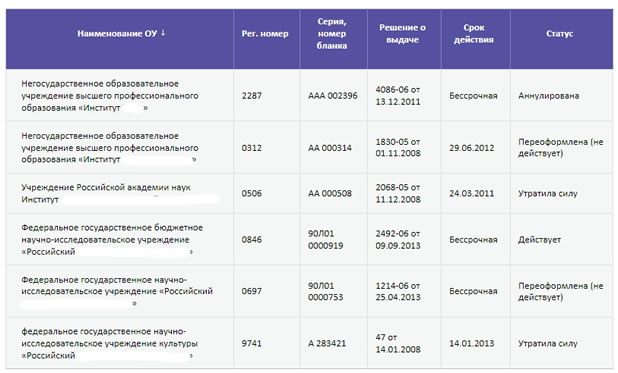
Task: Click blank number АА 000314
Action: coord(330,148)
